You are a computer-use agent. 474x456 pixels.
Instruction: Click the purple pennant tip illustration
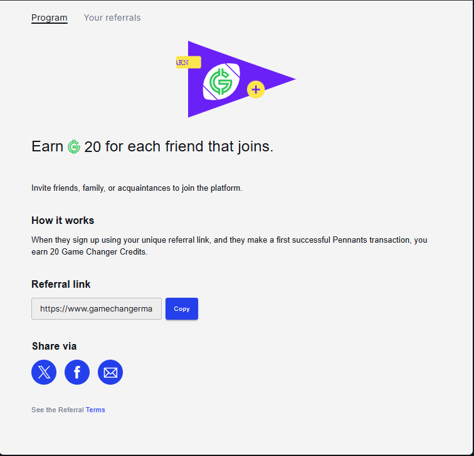(282, 79)
